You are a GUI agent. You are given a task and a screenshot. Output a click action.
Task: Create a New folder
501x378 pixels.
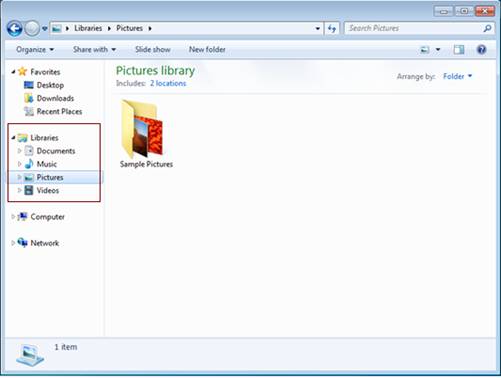(207, 50)
